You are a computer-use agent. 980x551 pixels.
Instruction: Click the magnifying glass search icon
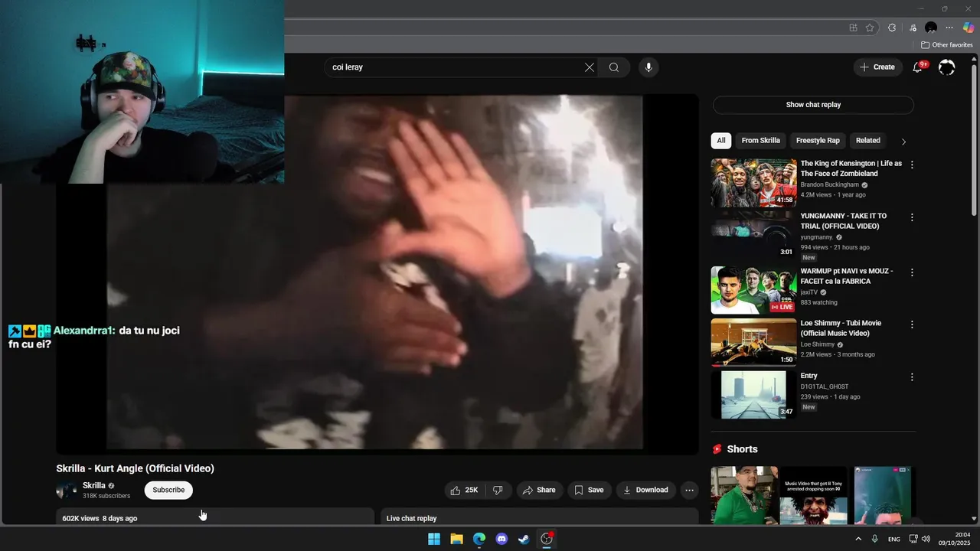[614, 67]
